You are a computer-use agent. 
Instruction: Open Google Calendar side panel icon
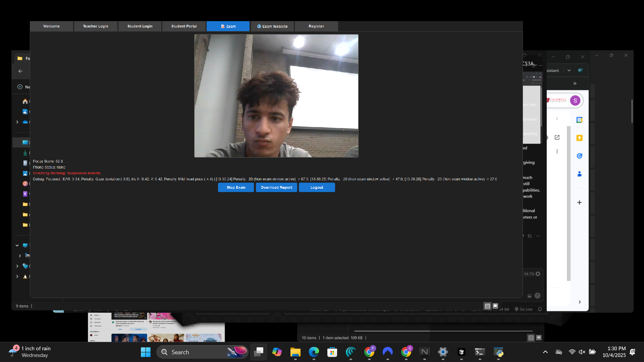click(x=579, y=120)
